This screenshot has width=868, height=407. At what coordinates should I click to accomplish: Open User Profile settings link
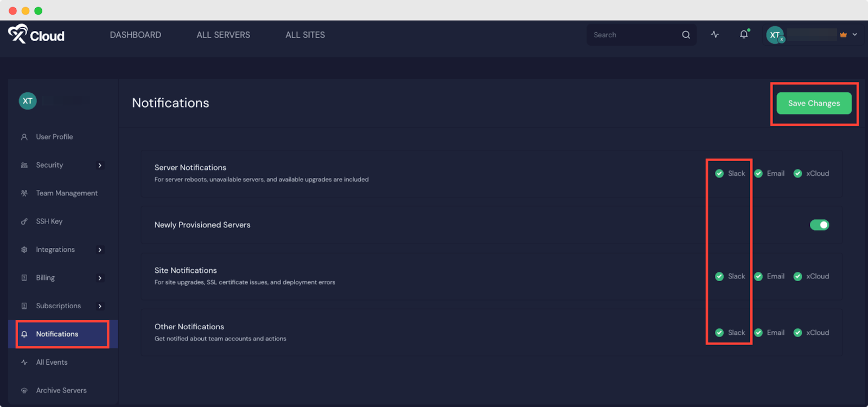(54, 137)
